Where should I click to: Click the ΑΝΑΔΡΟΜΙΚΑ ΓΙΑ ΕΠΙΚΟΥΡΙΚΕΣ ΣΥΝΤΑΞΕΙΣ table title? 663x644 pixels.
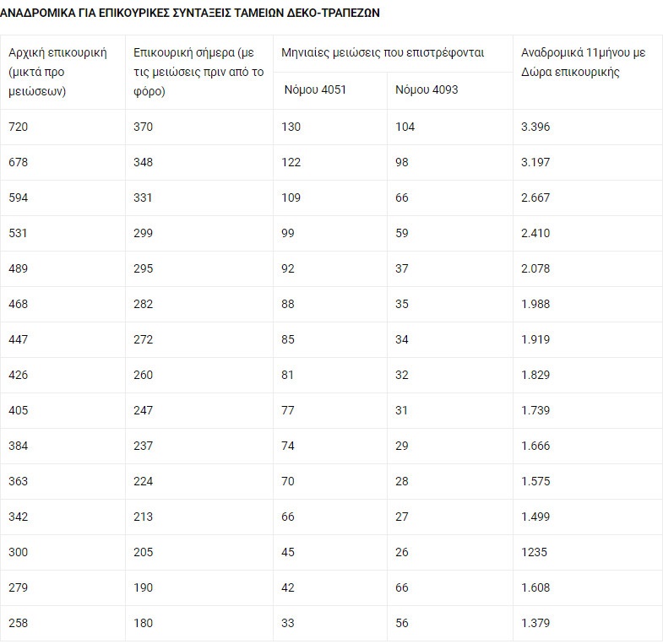189,14
